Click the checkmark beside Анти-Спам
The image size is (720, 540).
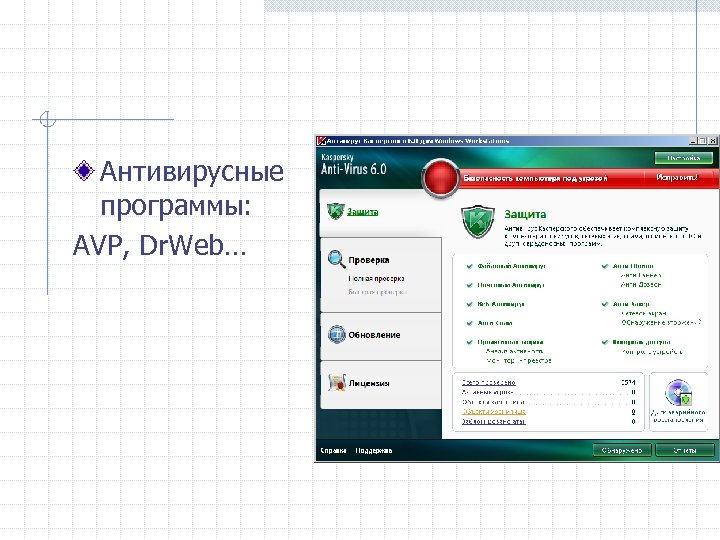pos(469,323)
